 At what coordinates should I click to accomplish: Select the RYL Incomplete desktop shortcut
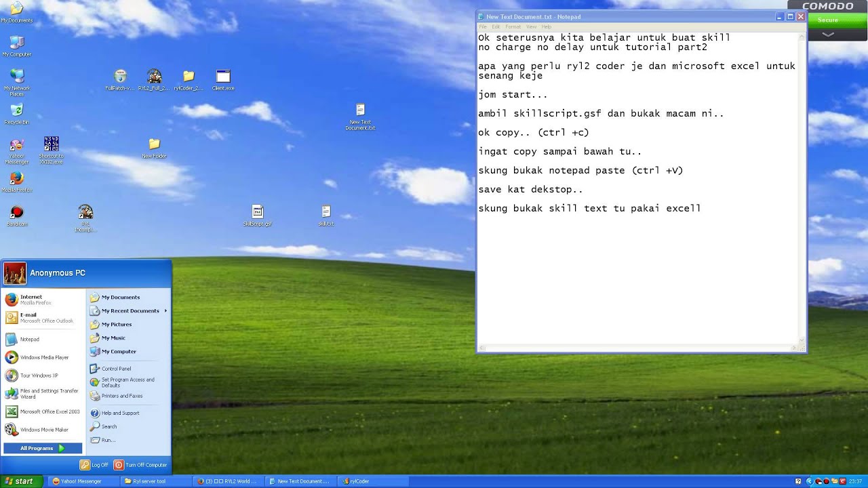pos(85,218)
